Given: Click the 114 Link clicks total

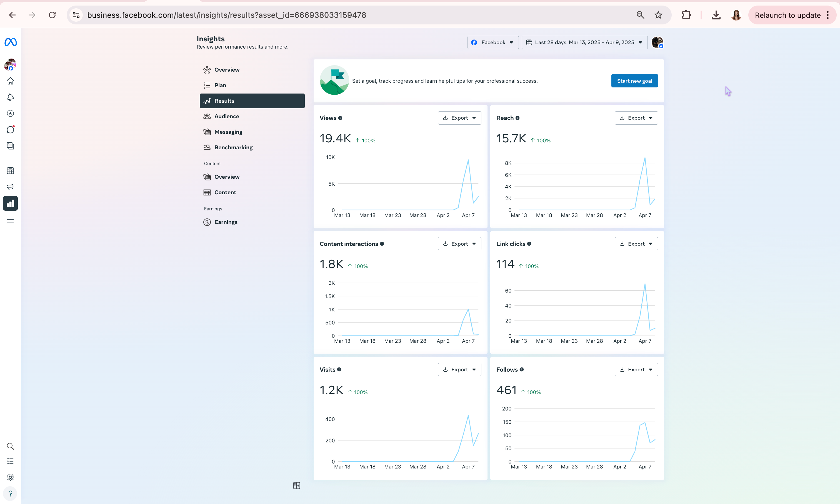Looking at the screenshot, I should pyautogui.click(x=505, y=264).
